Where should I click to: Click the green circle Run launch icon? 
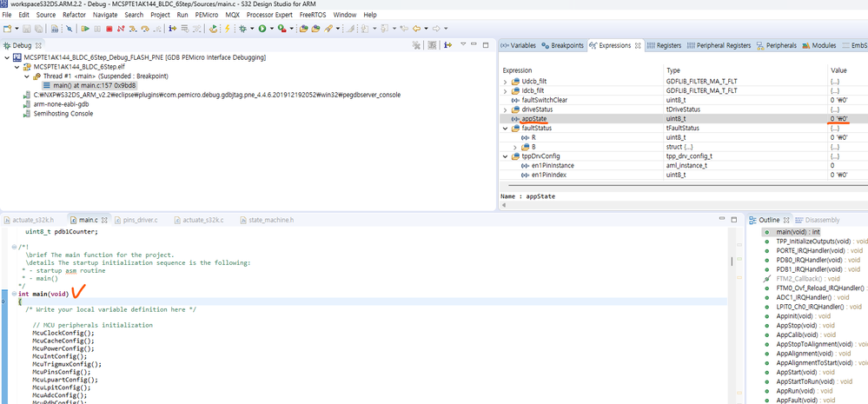(x=262, y=28)
